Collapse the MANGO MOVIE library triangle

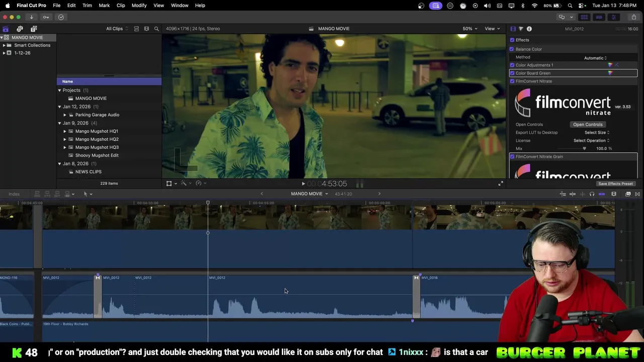(x=2, y=38)
